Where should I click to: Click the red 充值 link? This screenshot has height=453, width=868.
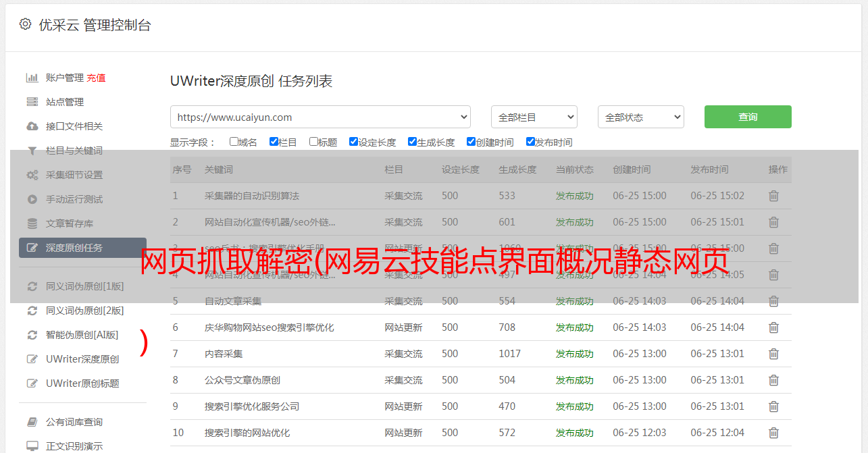[x=96, y=78]
